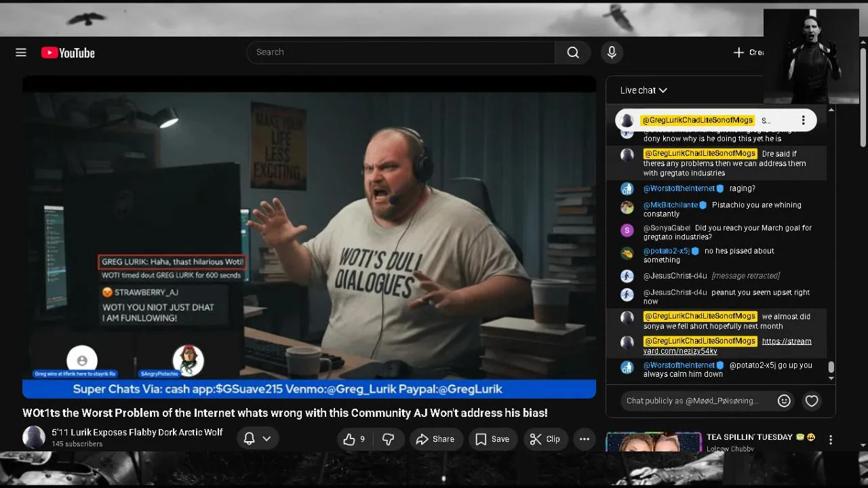
Task: Open options for TEA SPILLIN' TUESDAY video
Action: [x=831, y=440]
